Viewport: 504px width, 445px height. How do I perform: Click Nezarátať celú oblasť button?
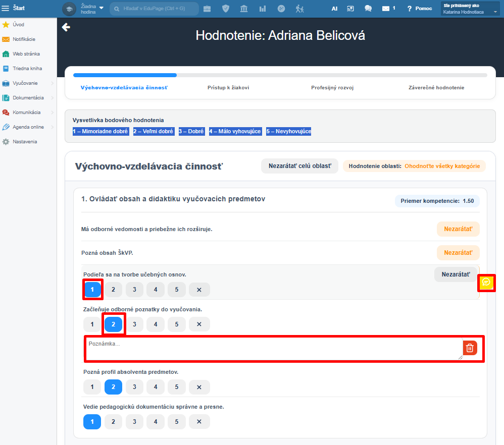click(299, 166)
